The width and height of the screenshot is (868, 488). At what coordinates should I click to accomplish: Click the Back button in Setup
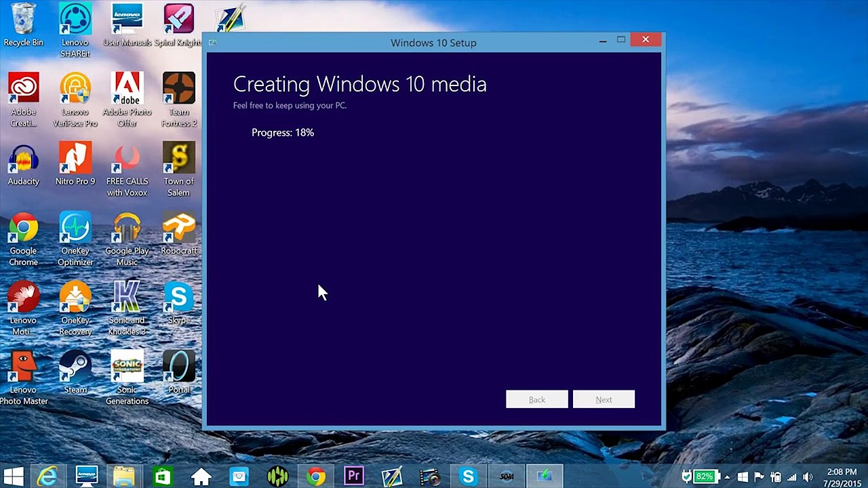pyautogui.click(x=537, y=399)
